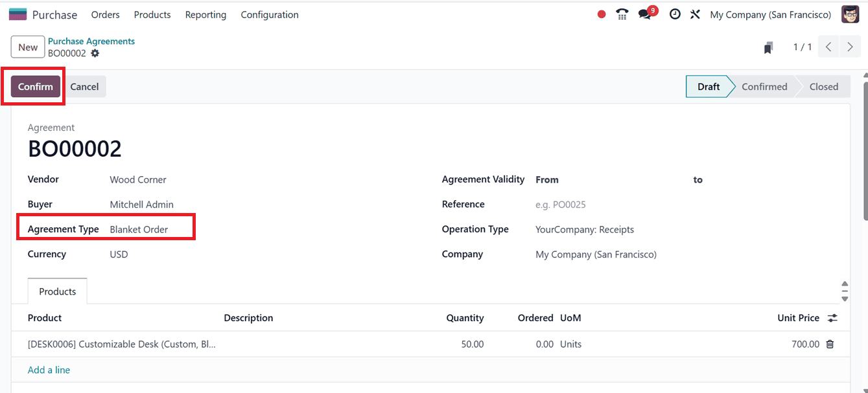Open Discuss messages with 9 notifications

pos(645,14)
